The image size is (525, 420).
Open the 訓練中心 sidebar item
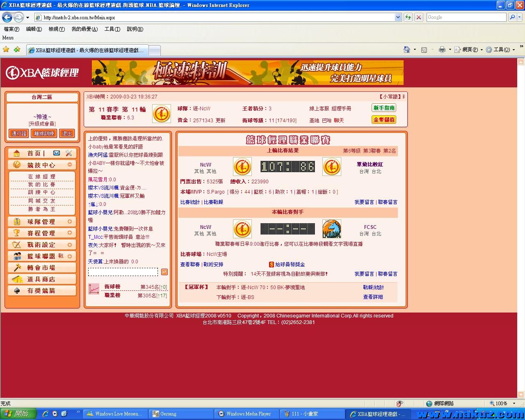pos(42,192)
